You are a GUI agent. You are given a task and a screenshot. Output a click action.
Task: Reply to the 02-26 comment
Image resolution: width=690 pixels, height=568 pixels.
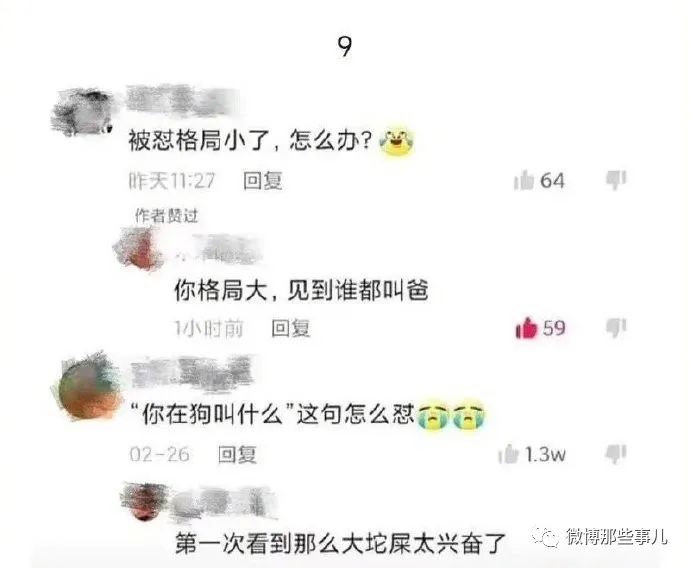pyautogui.click(x=237, y=454)
